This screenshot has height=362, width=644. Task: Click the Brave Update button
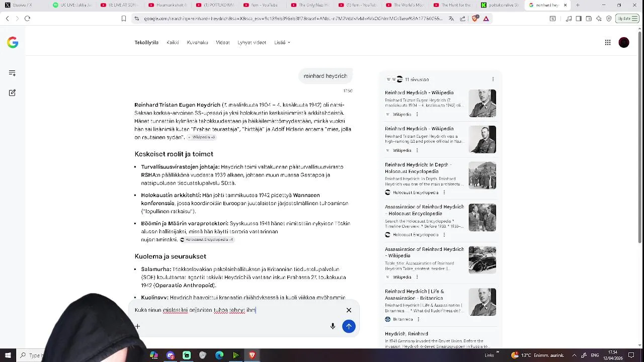pyautogui.click(x=627, y=19)
